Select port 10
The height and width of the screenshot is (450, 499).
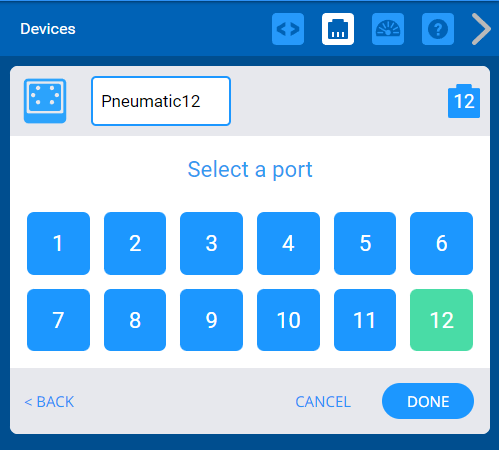click(x=288, y=320)
